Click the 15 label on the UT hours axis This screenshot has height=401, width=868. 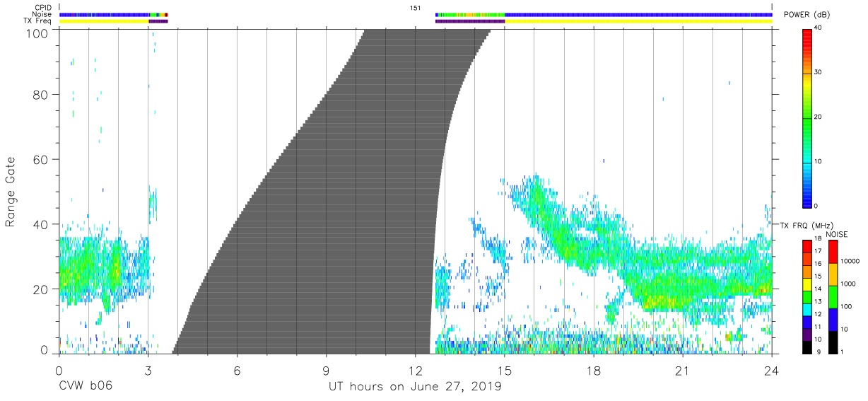[505, 370]
